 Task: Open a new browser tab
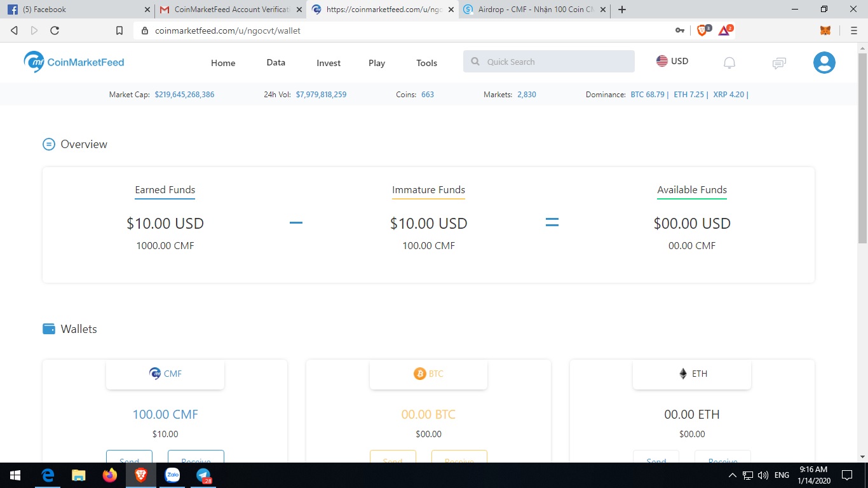click(x=621, y=10)
